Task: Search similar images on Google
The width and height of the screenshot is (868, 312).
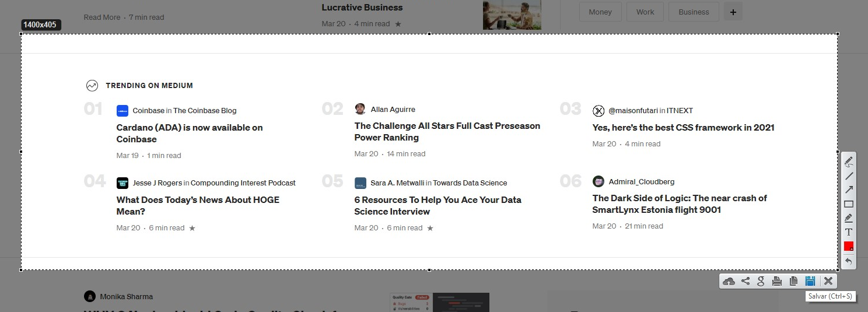Action: [x=761, y=281]
